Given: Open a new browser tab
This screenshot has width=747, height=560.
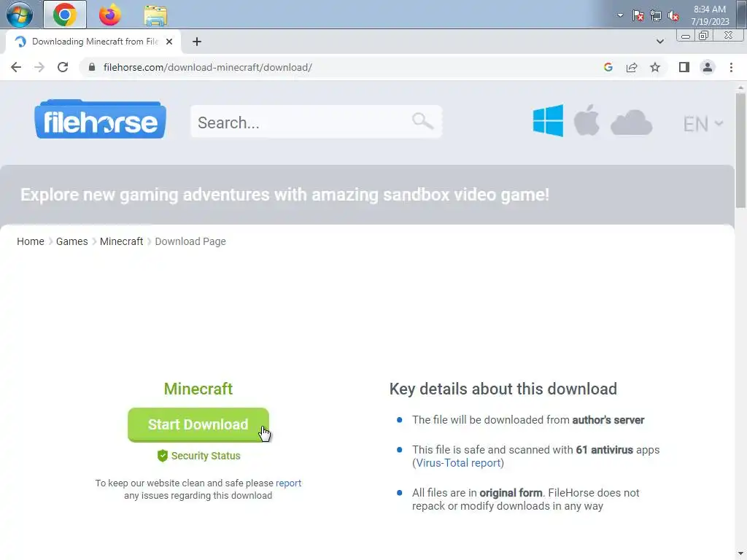Looking at the screenshot, I should [x=197, y=42].
